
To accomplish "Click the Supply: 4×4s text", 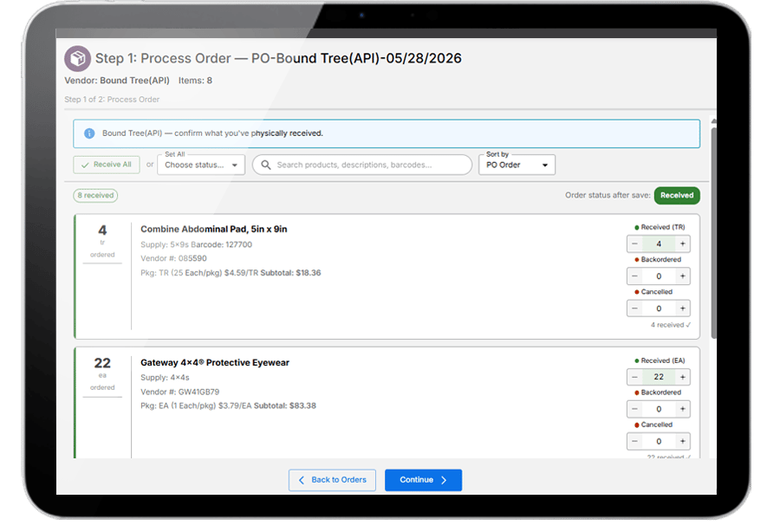I will click(x=166, y=378).
